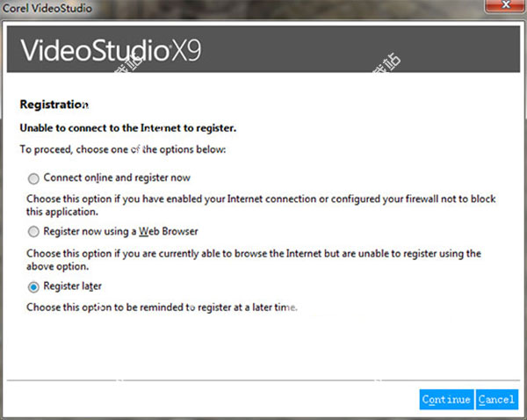Click the Registration heading text
This screenshot has height=420, width=527.
(x=54, y=105)
